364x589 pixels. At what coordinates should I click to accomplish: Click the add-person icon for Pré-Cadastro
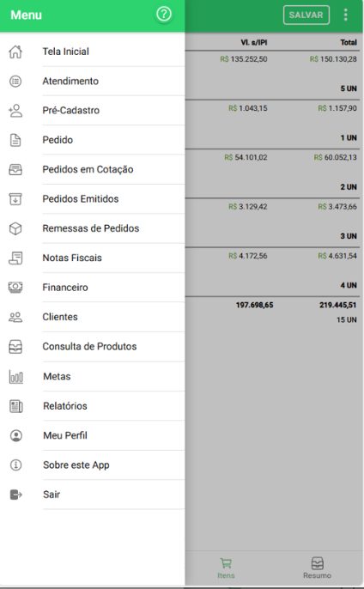click(x=15, y=111)
